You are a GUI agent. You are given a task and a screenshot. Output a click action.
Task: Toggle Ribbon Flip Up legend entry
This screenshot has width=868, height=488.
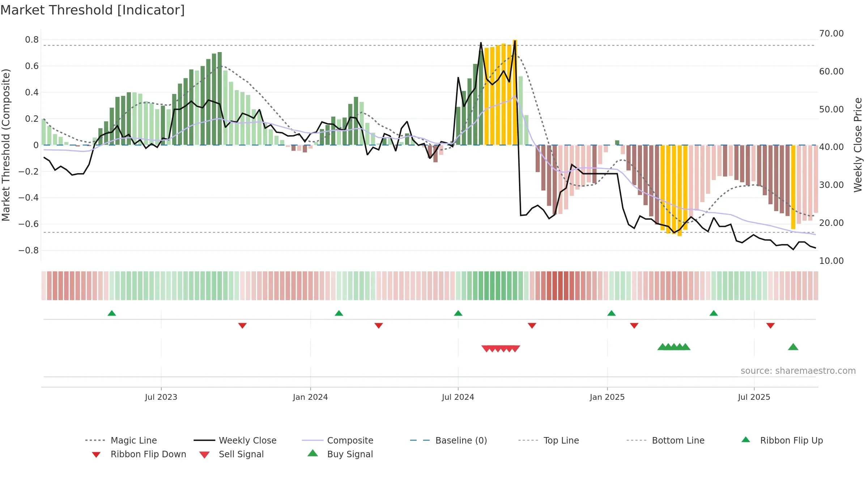click(x=782, y=440)
